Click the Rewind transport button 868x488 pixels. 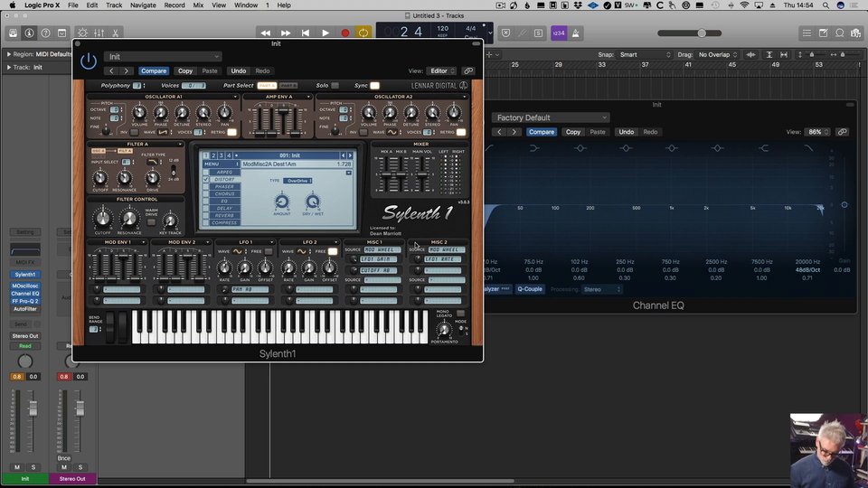[266, 33]
